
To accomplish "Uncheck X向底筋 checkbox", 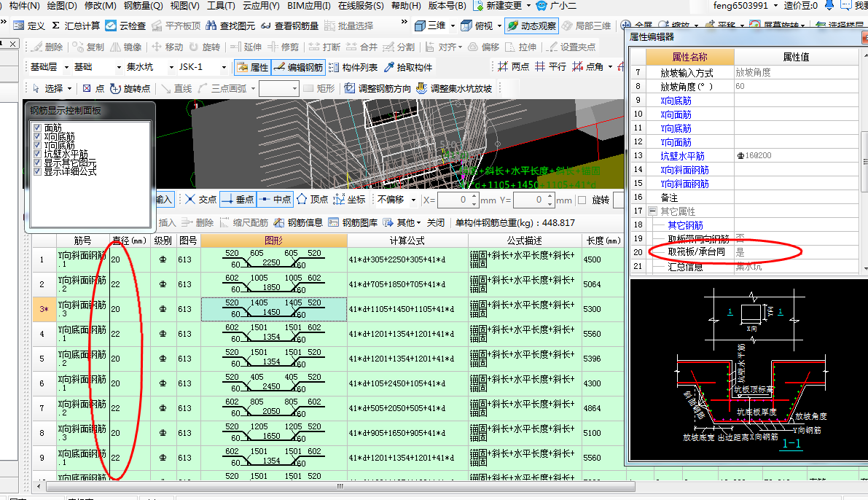I will coord(37,137).
